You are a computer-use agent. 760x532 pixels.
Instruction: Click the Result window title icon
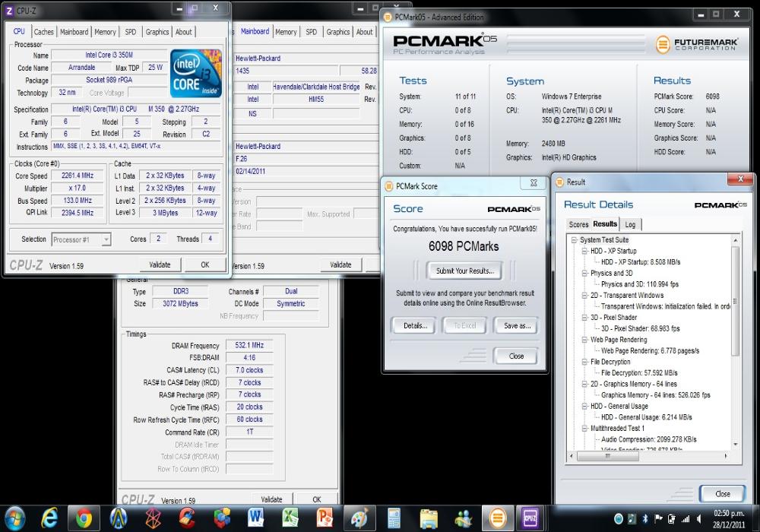pos(560,182)
